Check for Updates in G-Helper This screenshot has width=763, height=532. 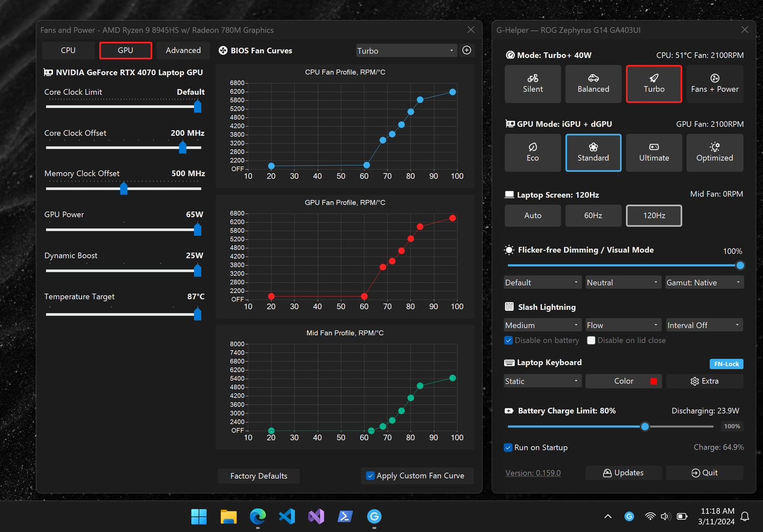(623, 472)
